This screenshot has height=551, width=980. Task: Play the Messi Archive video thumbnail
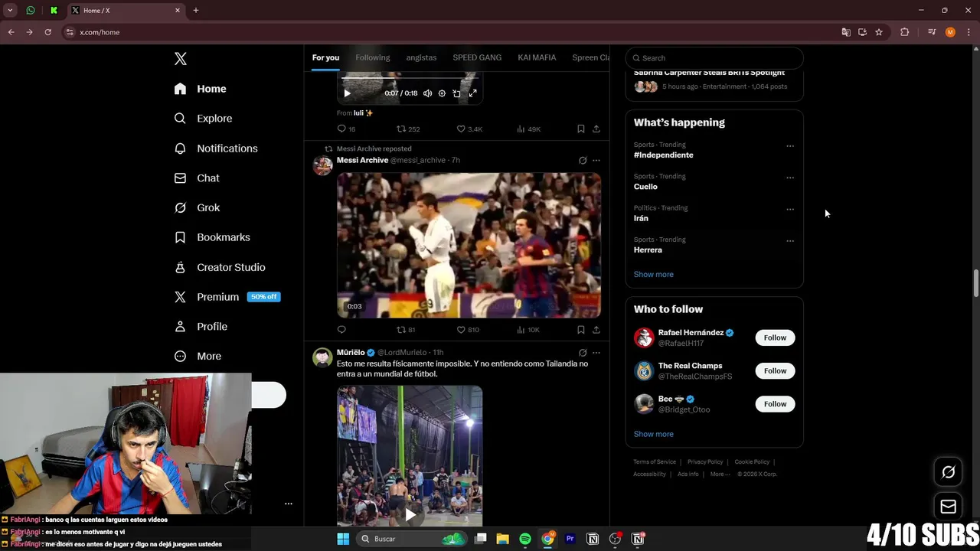coord(469,245)
